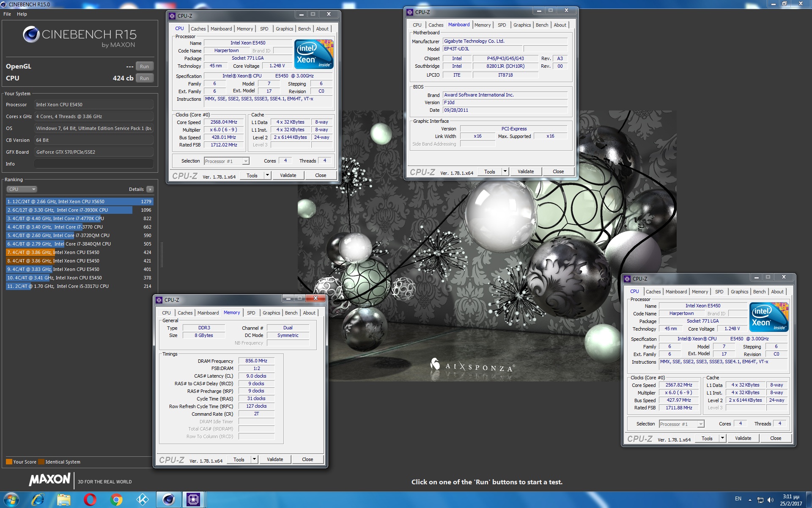This screenshot has height=508, width=812.
Task: Open Windows Explorer folder icon in taskbar
Action: 64,500
